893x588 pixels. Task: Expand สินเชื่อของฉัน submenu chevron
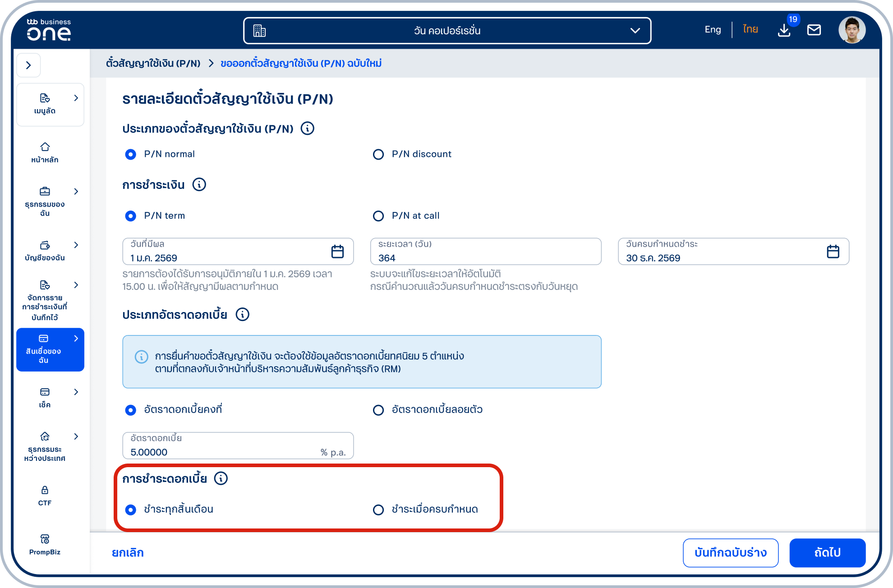(76, 338)
